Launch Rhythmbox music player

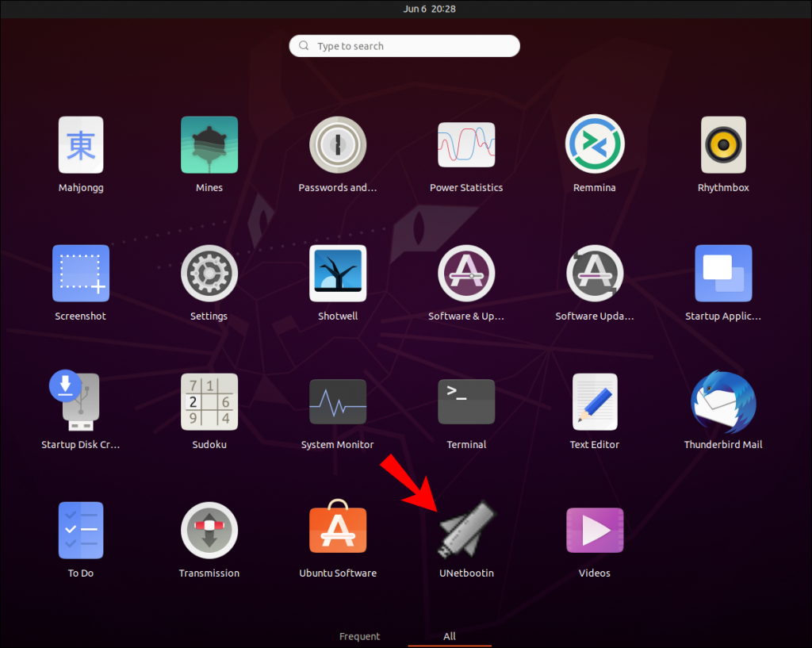click(x=723, y=144)
